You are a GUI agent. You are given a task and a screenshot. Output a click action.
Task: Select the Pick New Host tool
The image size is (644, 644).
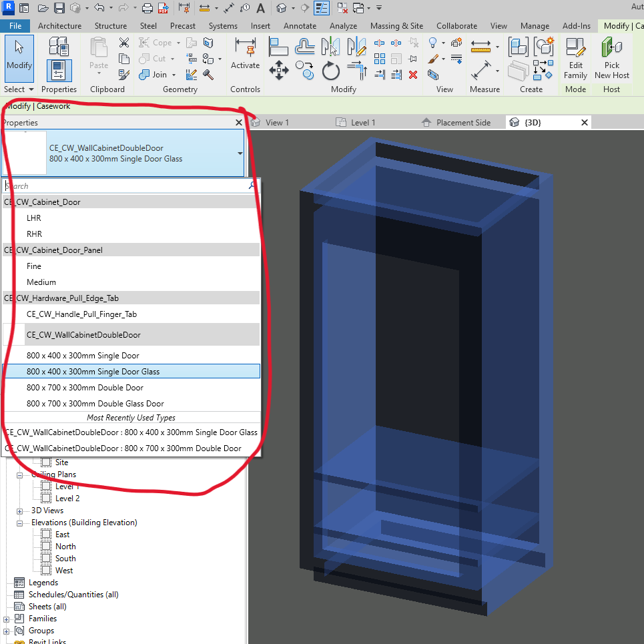[611, 60]
